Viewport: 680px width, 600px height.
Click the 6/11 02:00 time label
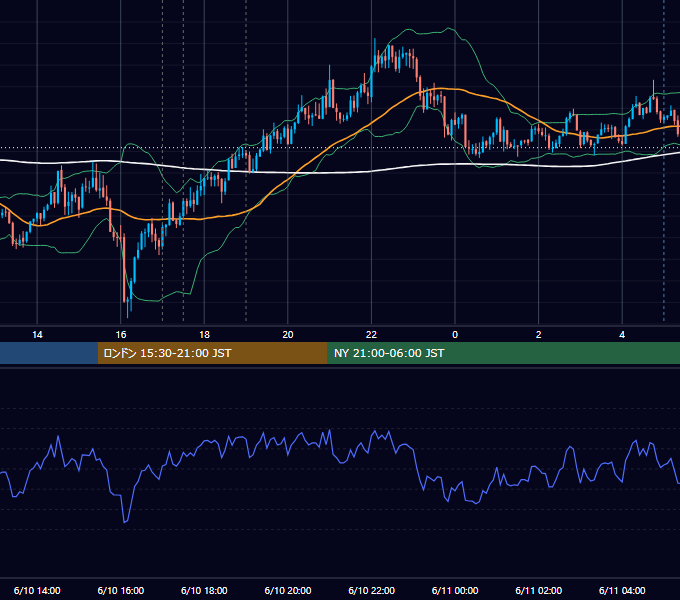point(539,590)
